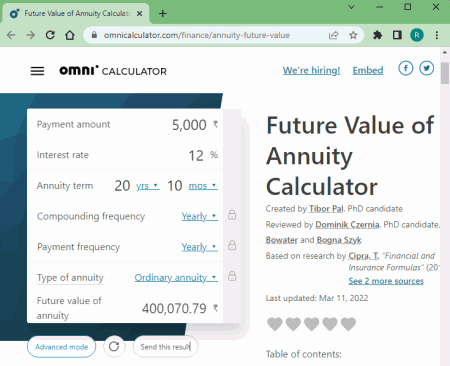Click Last updated: Mar 11, 2022 text
Viewport: 450px width, 366px height.
[x=317, y=298]
